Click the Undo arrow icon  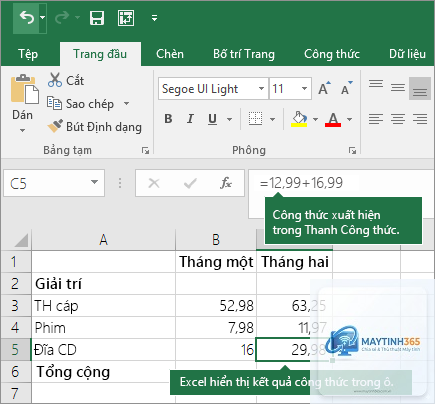coord(27,17)
